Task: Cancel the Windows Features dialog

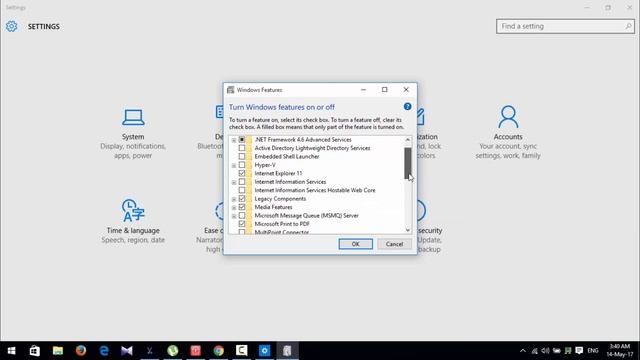Action: click(394, 244)
